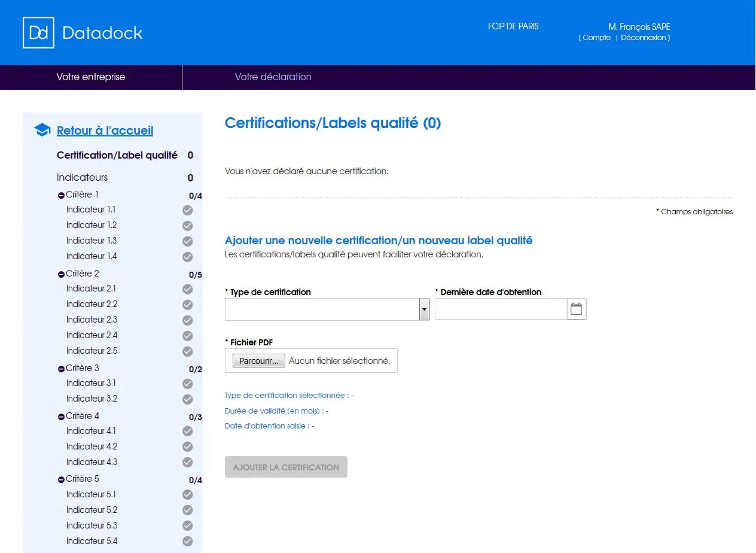Collapse the Critère 1 section
756x553 pixels.
61,195
